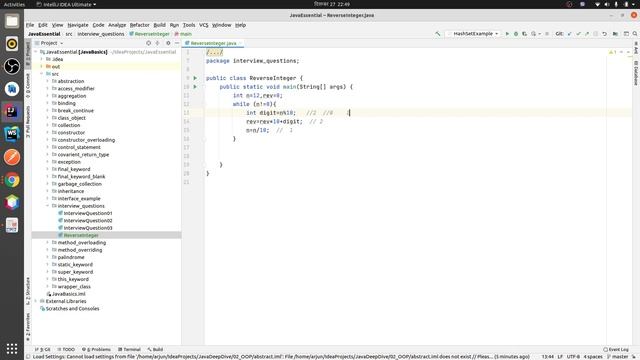Select the wrapper_class package
This screenshot has height=360, width=640.
pyautogui.click(x=74, y=287)
